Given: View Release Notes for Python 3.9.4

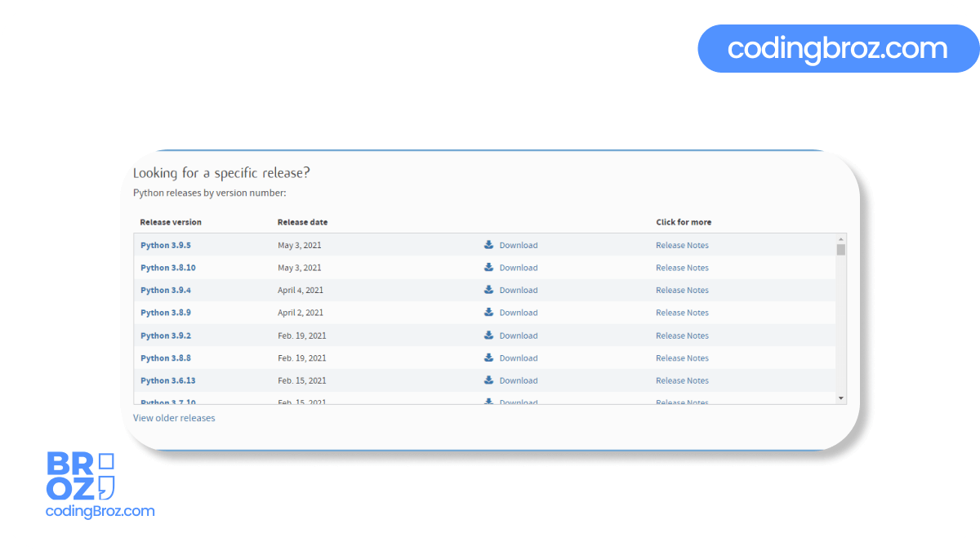Looking at the screenshot, I should tap(682, 290).
